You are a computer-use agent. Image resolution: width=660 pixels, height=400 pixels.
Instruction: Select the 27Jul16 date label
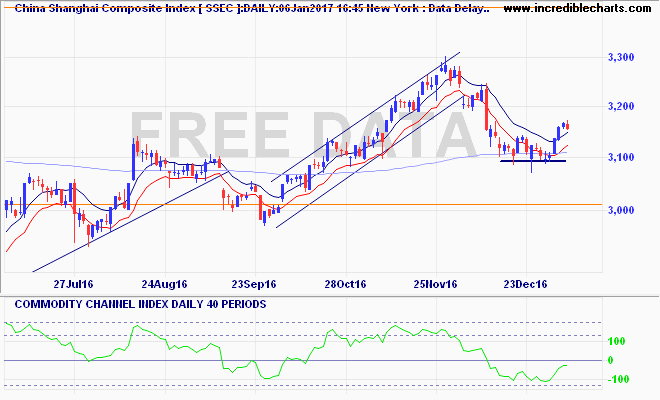coord(73,284)
